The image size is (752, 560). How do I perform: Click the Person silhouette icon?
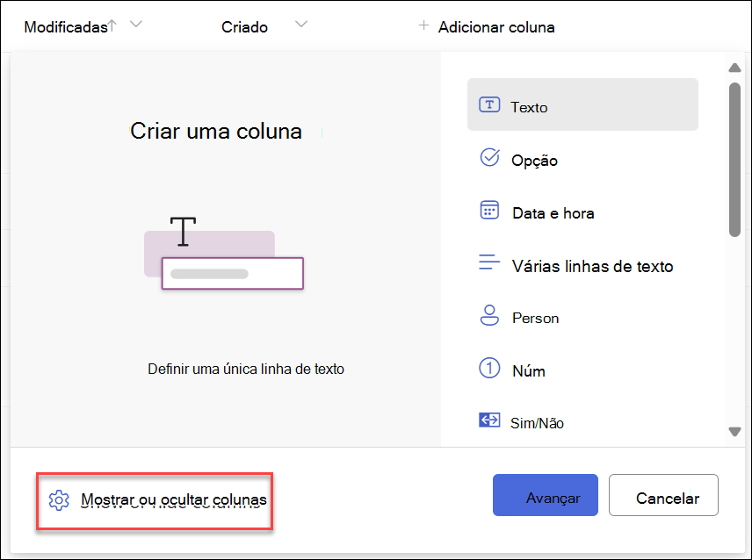pyautogui.click(x=489, y=315)
